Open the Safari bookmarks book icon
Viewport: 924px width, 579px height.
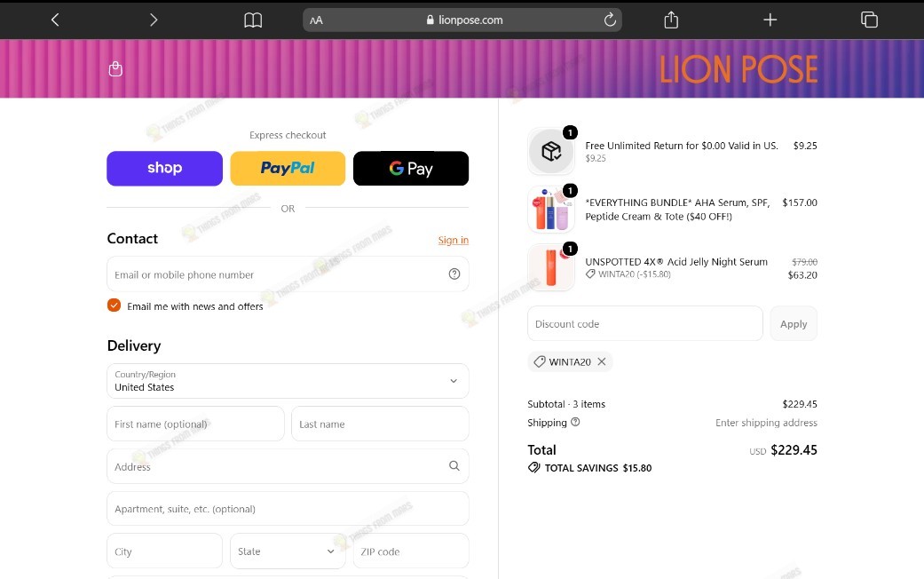click(253, 20)
